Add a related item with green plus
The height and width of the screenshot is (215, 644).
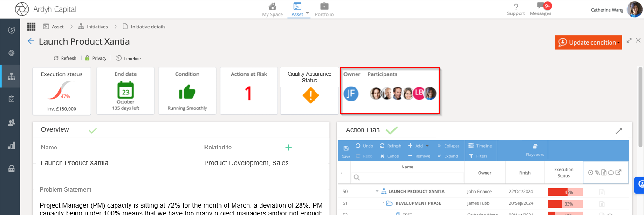(x=288, y=148)
